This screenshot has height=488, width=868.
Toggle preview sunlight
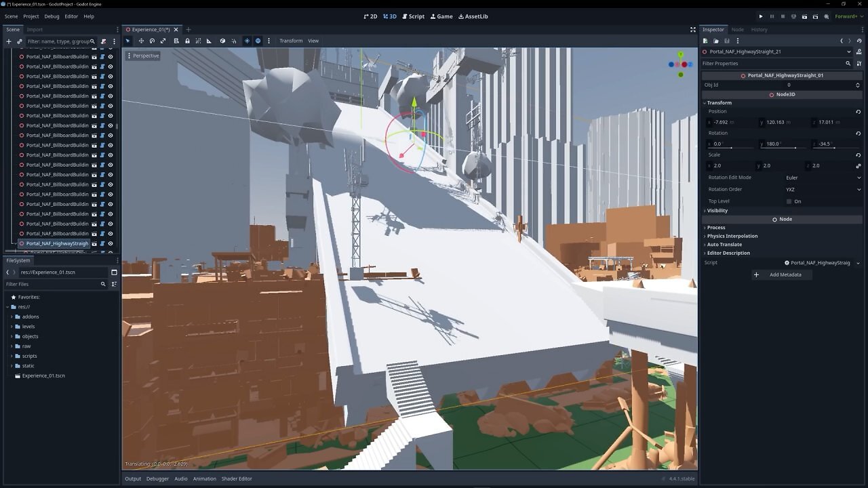[247, 41]
